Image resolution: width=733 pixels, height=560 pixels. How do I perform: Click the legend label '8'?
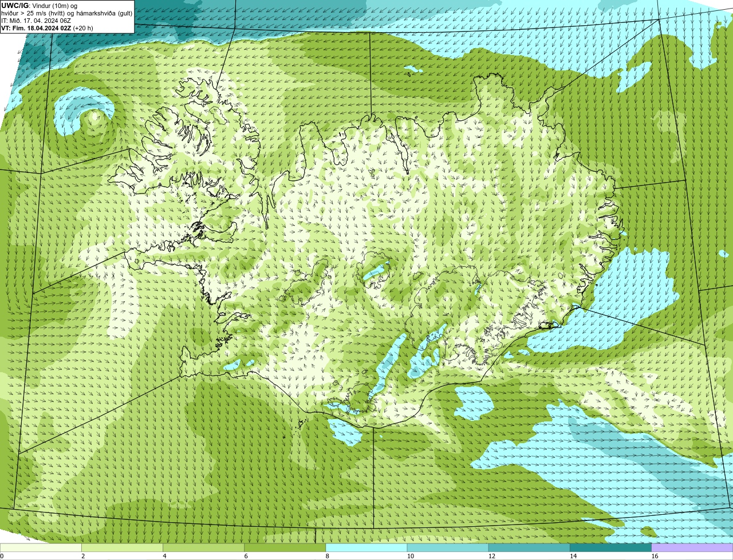click(328, 556)
